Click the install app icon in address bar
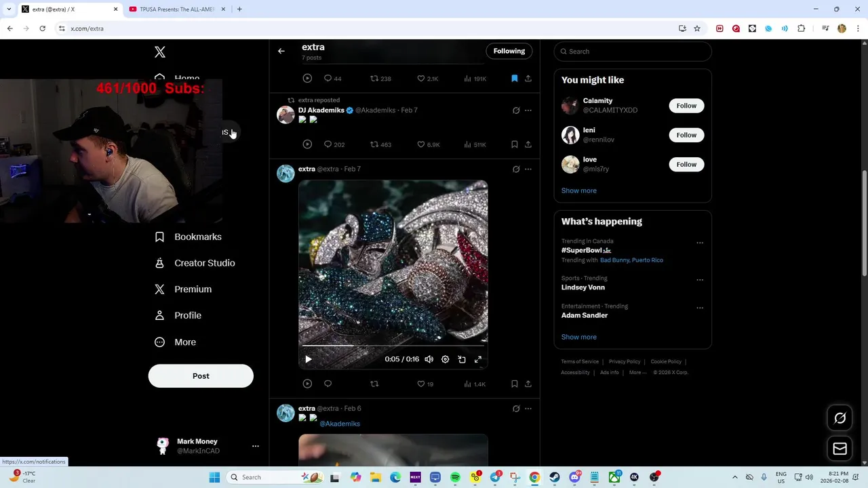This screenshot has width=868, height=488. pos(682,28)
